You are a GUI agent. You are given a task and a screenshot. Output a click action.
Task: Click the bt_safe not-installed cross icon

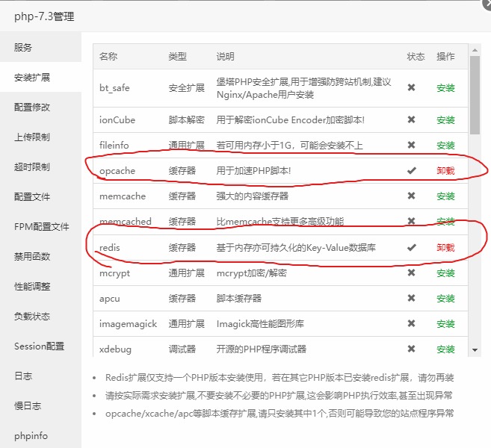click(x=412, y=87)
